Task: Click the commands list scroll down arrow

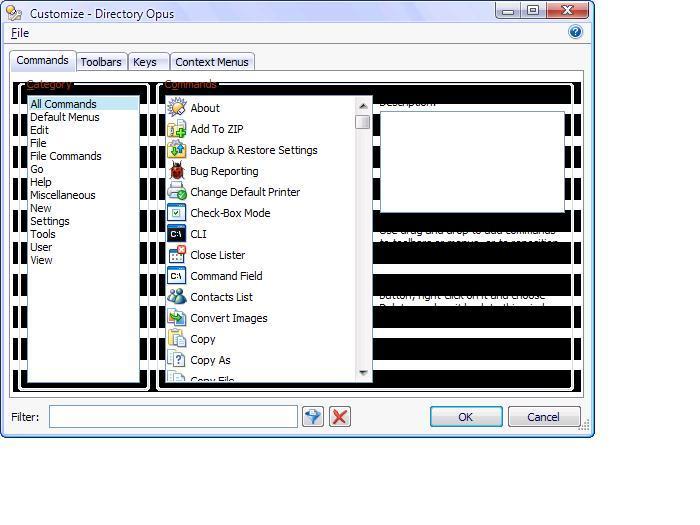Action: coord(363,373)
